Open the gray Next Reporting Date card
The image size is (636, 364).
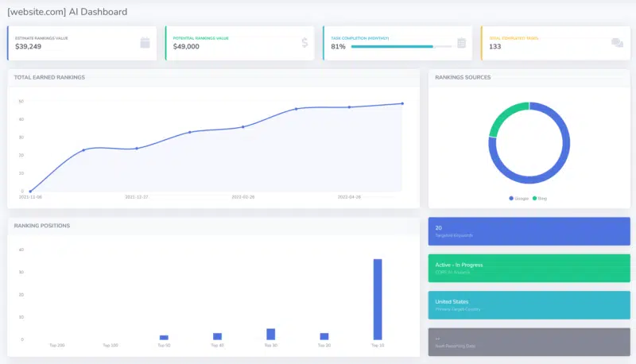pyautogui.click(x=529, y=342)
